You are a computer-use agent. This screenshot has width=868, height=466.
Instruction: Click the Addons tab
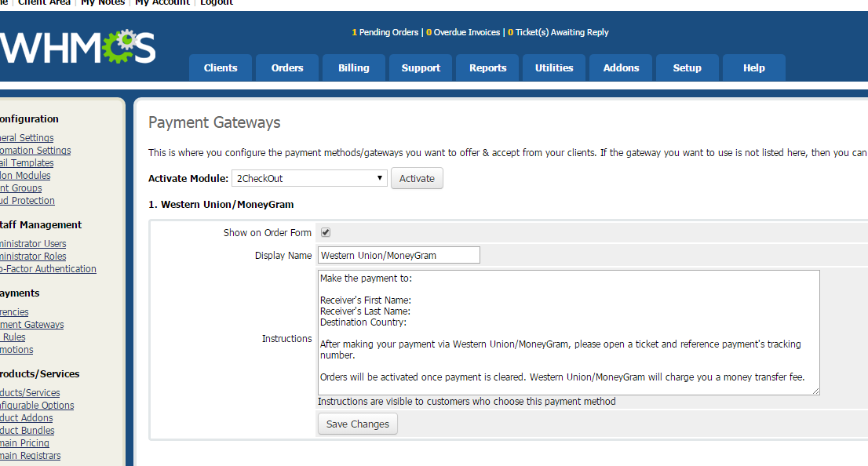click(621, 67)
